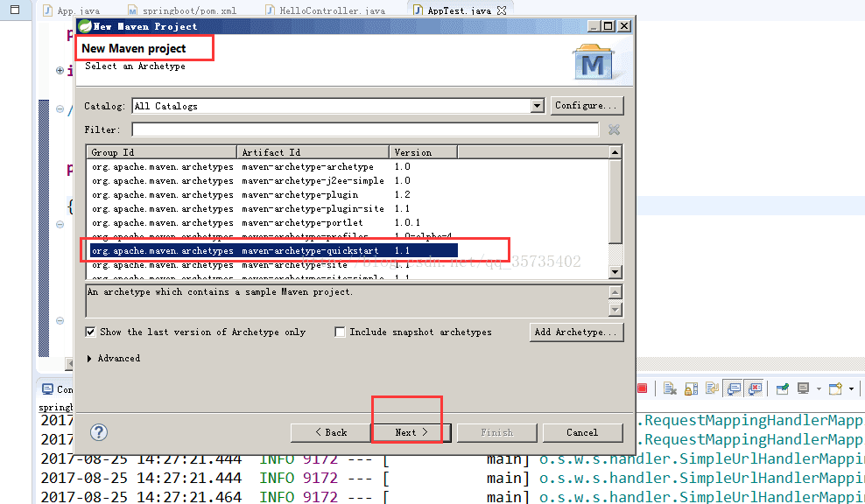Click the archetype list vertical scrollbar thumb
The image size is (865, 504).
click(x=615, y=201)
